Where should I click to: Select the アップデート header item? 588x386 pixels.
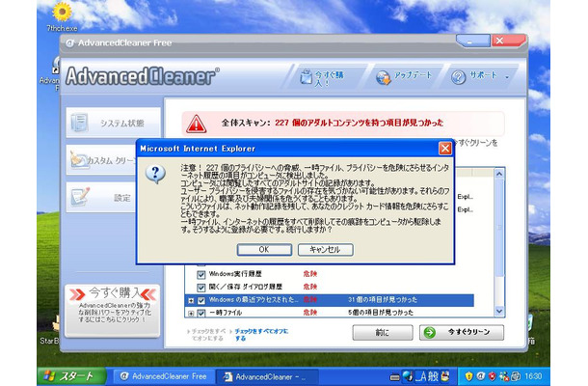[404, 76]
